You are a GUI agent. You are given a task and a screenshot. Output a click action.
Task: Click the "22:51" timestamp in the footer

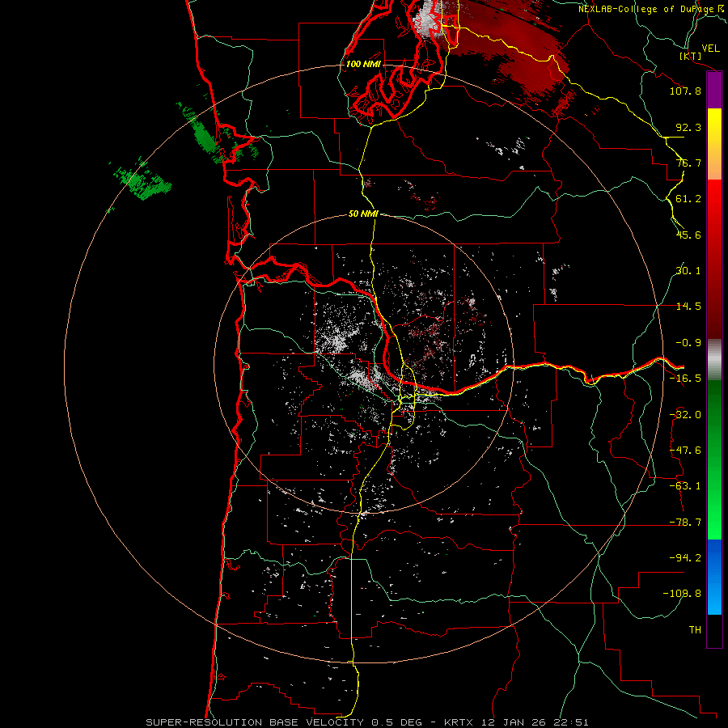pos(570,722)
